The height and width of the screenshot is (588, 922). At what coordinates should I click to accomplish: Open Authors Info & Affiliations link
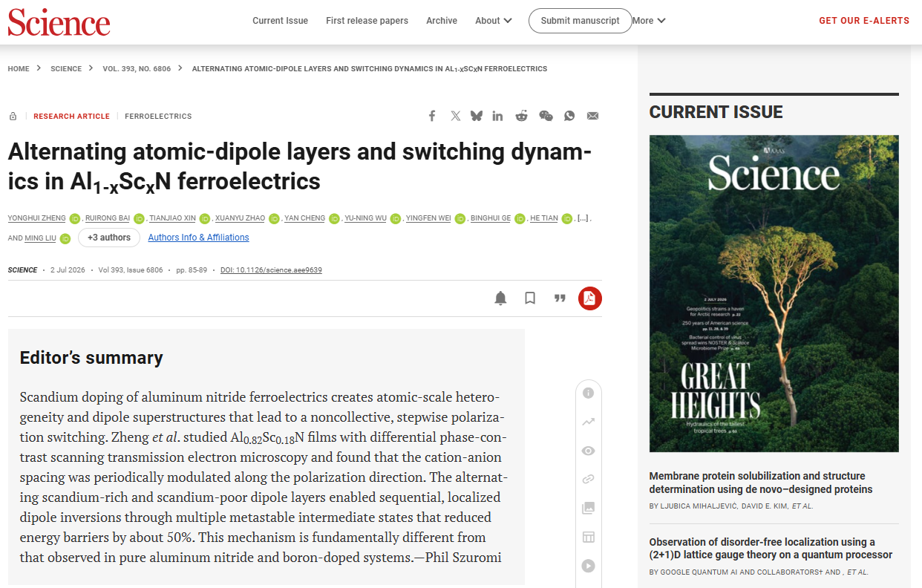[x=198, y=238]
